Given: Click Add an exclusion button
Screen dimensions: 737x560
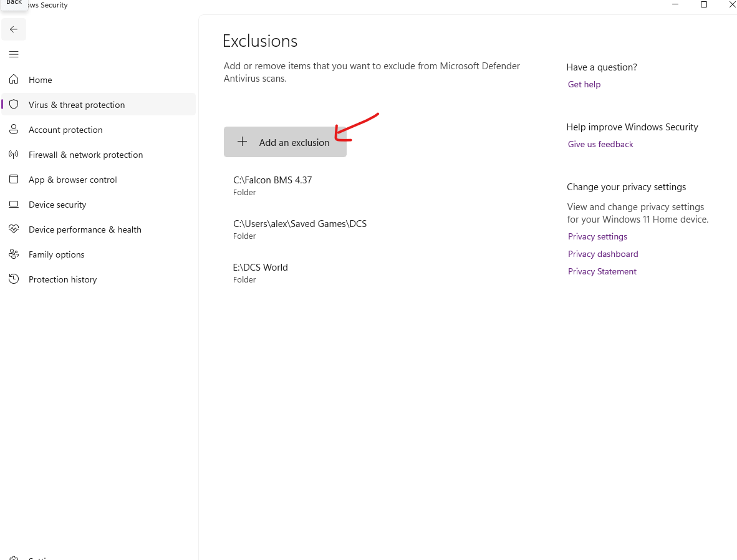Looking at the screenshot, I should [x=285, y=142].
